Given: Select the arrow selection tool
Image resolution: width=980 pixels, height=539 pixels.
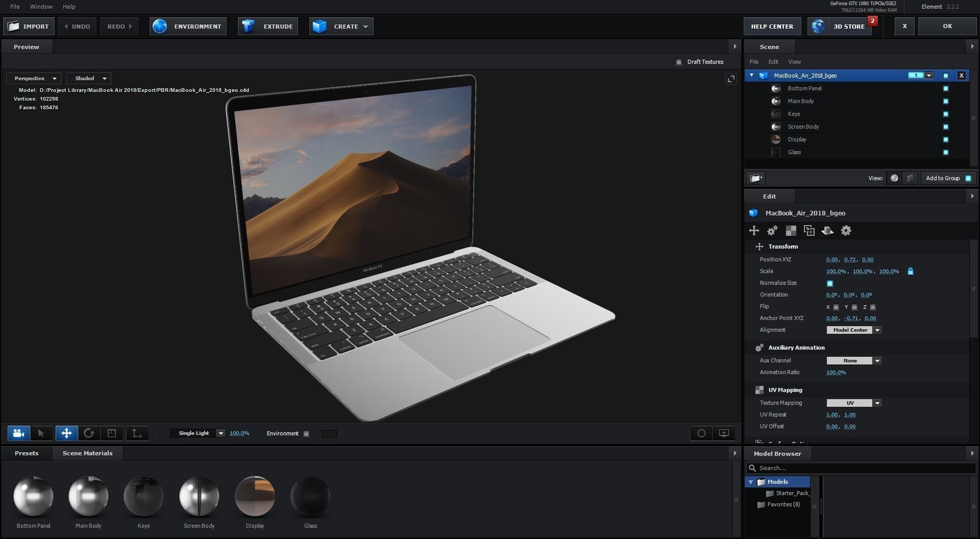Looking at the screenshot, I should click(x=41, y=433).
